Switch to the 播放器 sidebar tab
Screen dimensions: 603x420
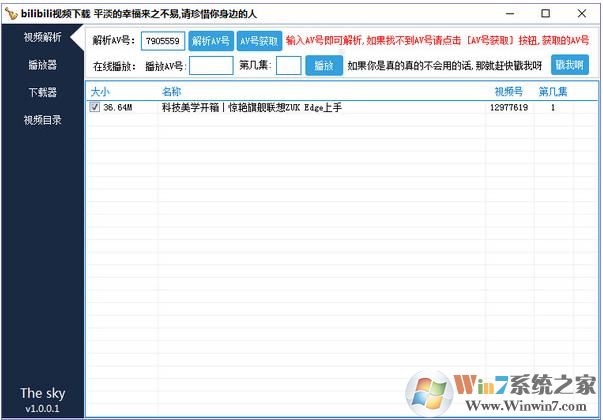coord(42,65)
